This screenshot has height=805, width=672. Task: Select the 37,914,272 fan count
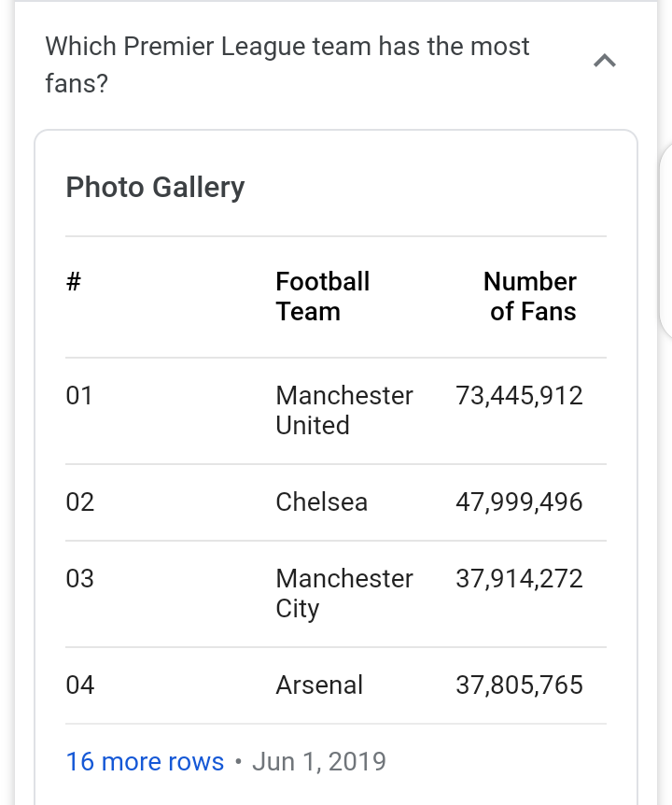point(519,579)
